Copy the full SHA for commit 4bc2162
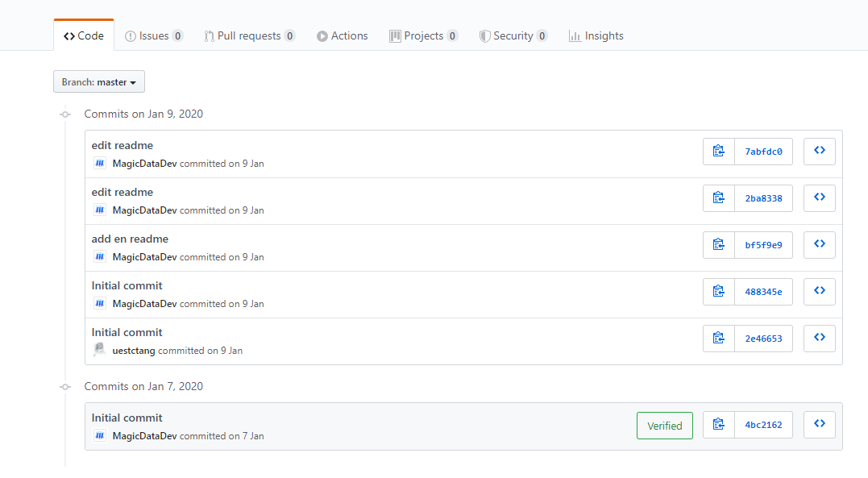 [x=719, y=425]
